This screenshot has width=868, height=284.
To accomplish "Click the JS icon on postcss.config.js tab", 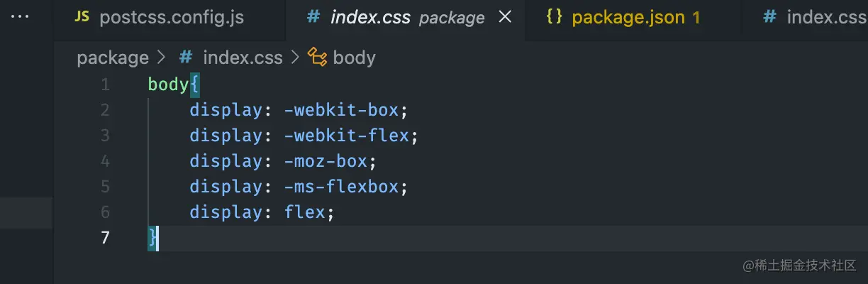I will (83, 17).
